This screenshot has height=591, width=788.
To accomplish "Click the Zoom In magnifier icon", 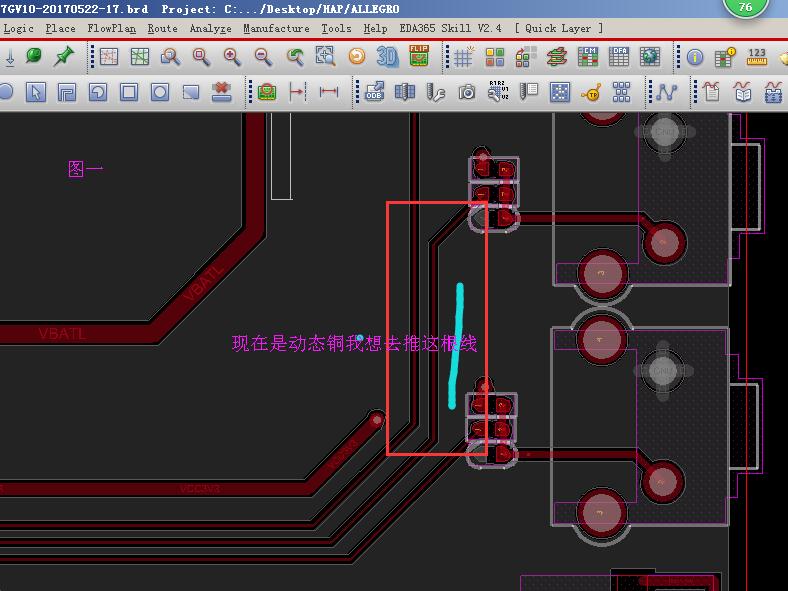I will point(232,57).
